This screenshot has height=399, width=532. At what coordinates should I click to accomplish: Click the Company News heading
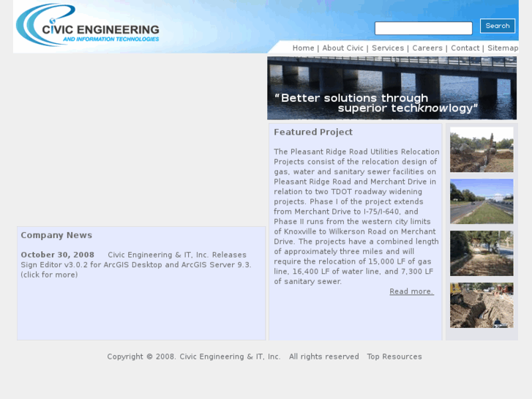coord(56,235)
